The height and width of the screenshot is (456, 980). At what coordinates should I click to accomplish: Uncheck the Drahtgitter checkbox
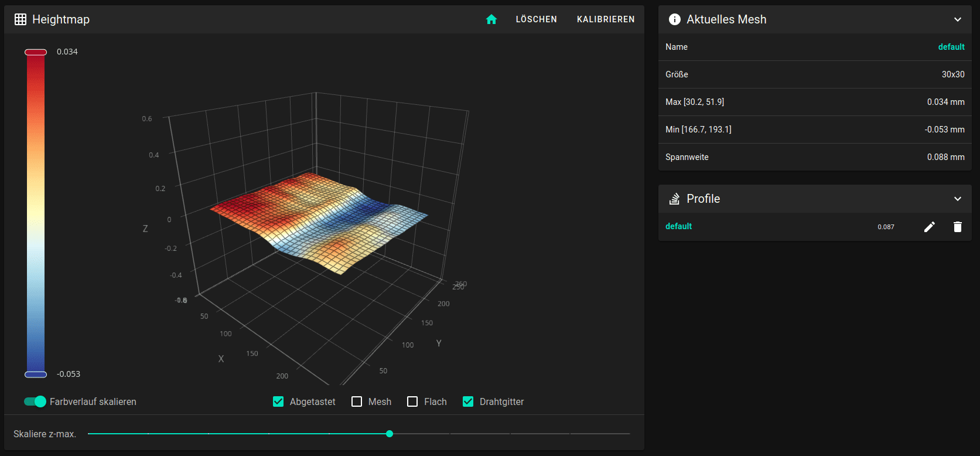click(x=468, y=401)
